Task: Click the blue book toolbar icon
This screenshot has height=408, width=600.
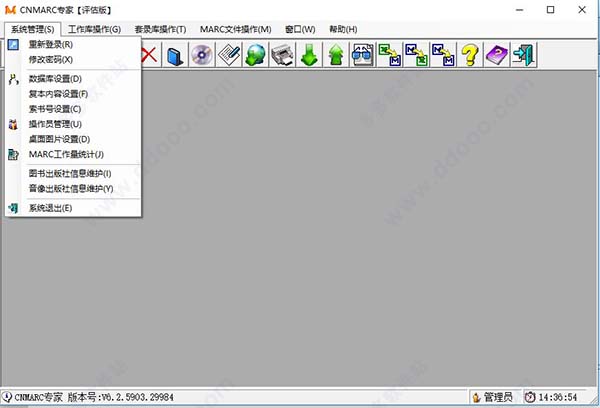Action: click(175, 55)
